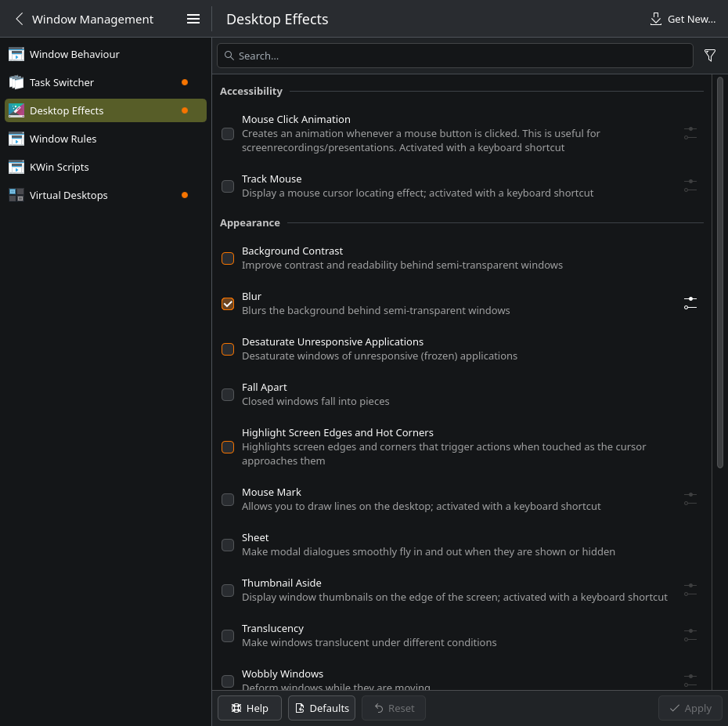The width and height of the screenshot is (728, 726).
Task: Open the Task Switcher settings page
Action: tap(62, 82)
